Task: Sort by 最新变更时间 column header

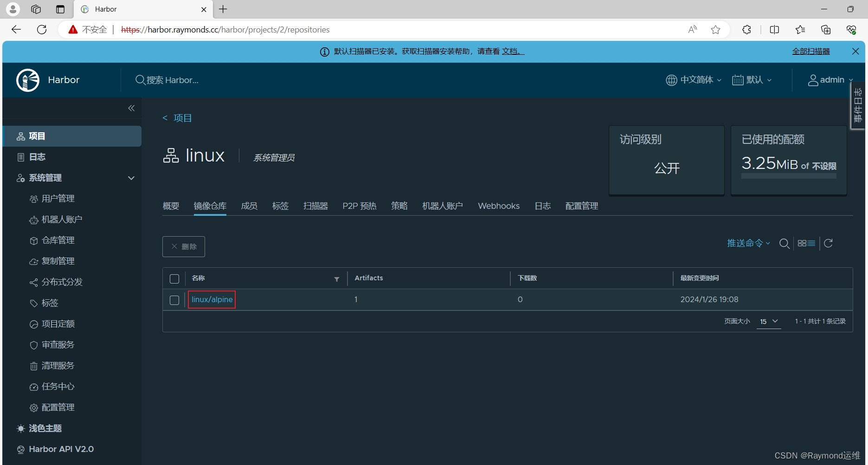Action: pyautogui.click(x=700, y=278)
